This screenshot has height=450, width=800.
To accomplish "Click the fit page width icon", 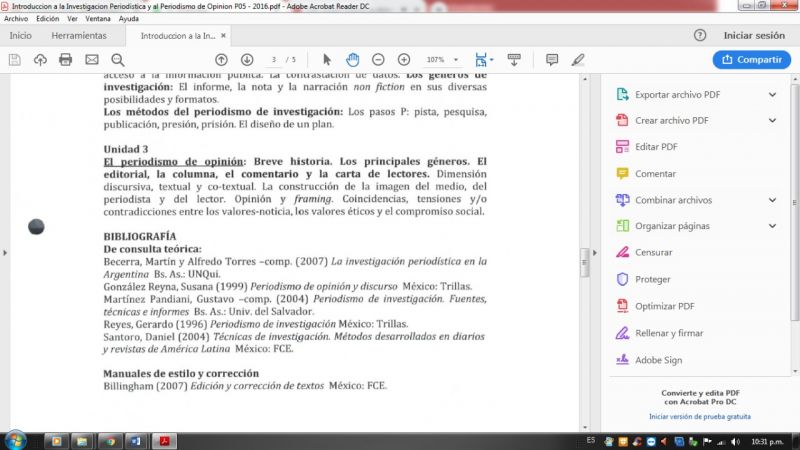I will (x=481, y=60).
